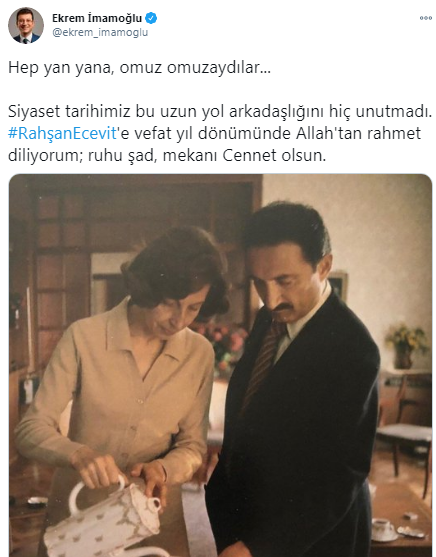Click the yellow flower vase in photo
This screenshot has height=557, width=436.
coord(406,345)
